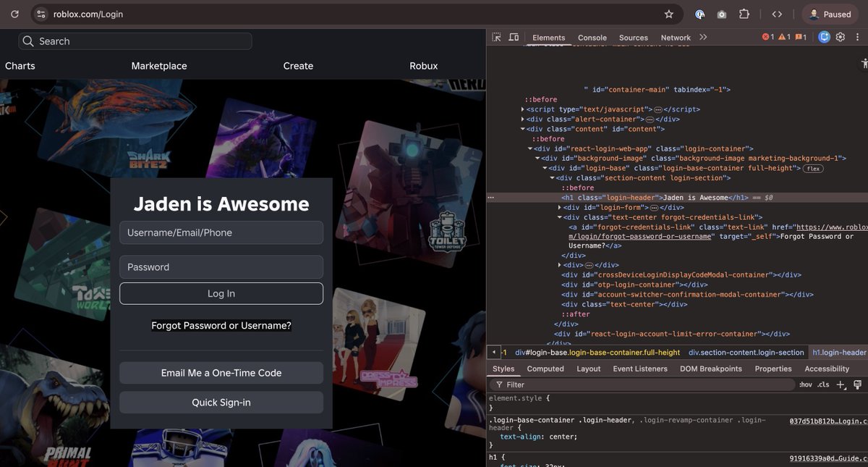
Task: Open DevTools settings gear
Action: (x=841, y=37)
